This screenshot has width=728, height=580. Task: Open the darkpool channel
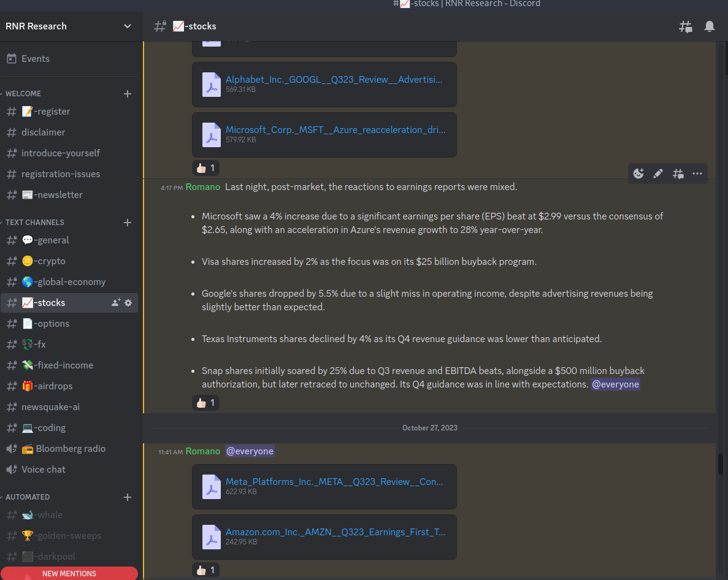point(69,556)
